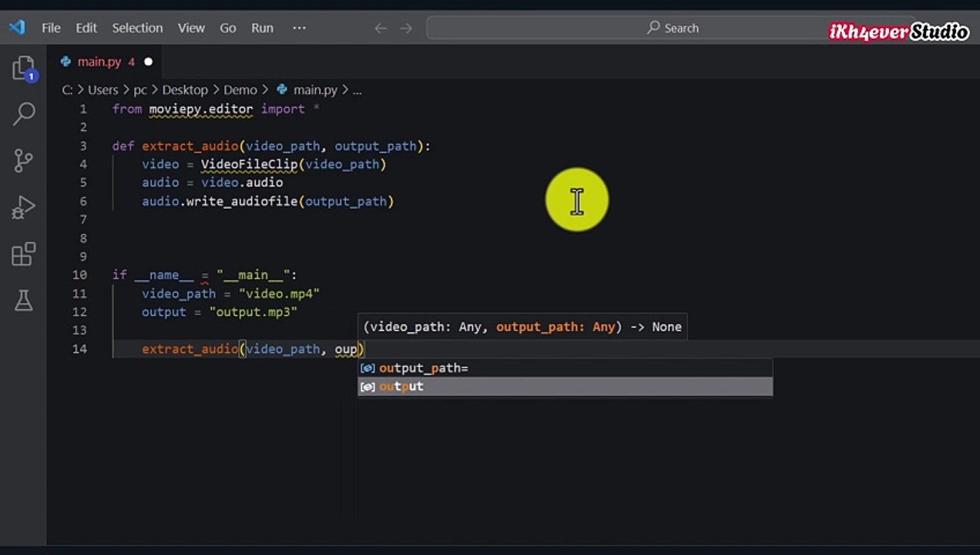The width and height of the screenshot is (980, 555).
Task: Click 'Users' in the breadcrumb path
Action: point(103,89)
